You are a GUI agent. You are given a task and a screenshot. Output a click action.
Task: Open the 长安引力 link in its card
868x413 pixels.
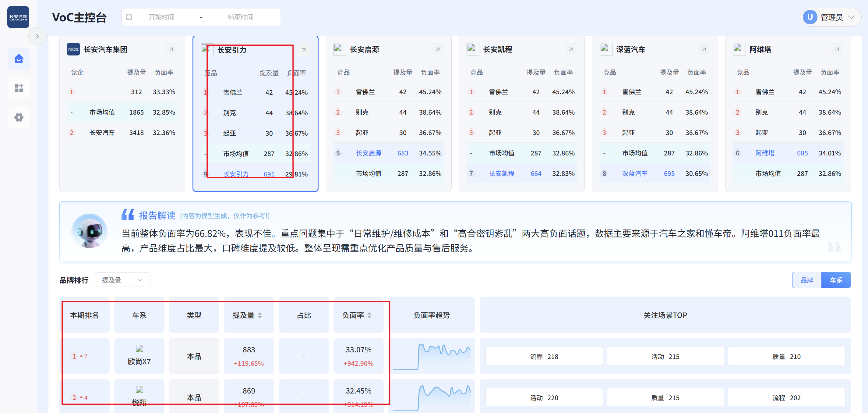(236, 174)
